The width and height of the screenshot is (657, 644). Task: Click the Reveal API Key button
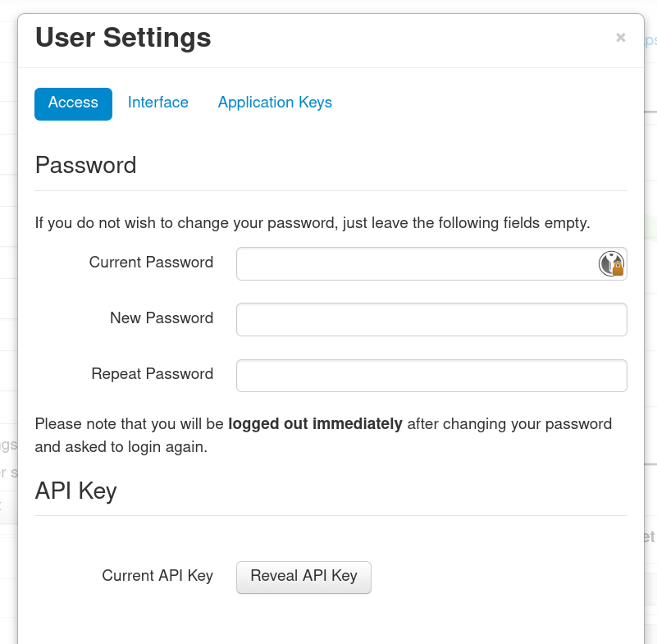(303, 577)
